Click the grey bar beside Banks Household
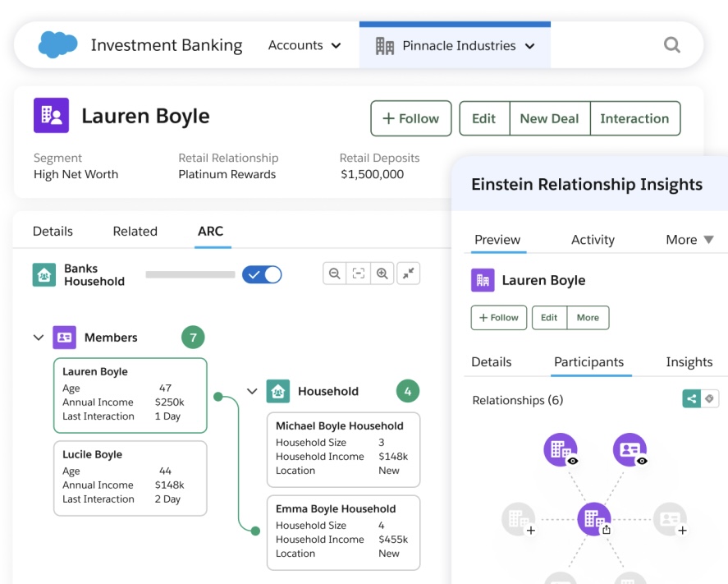 pyautogui.click(x=190, y=274)
